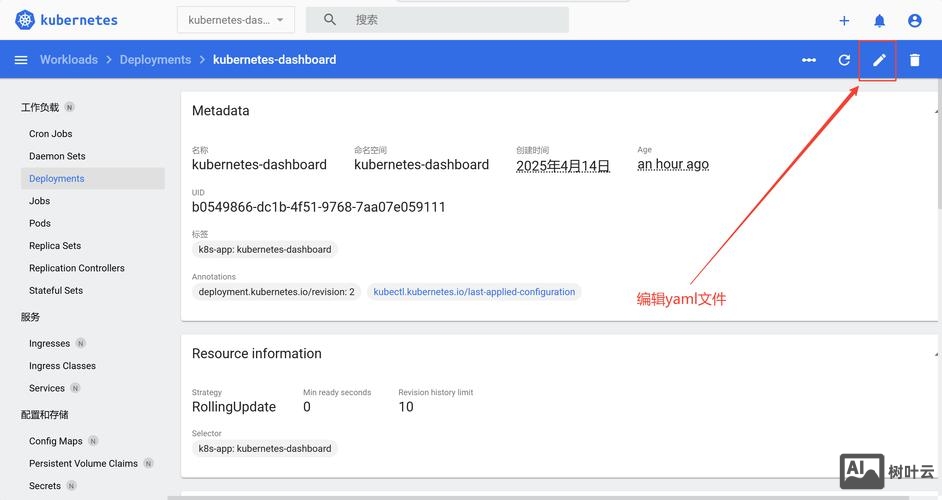This screenshot has height=500, width=942.
Task: Open Services in sidebar
Action: (46, 388)
